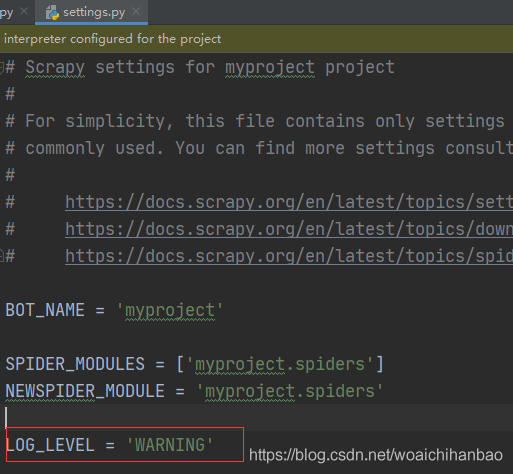The height and width of the screenshot is (474, 513).
Task: Click the BOT_NAME variable name
Action: [x=45, y=310]
